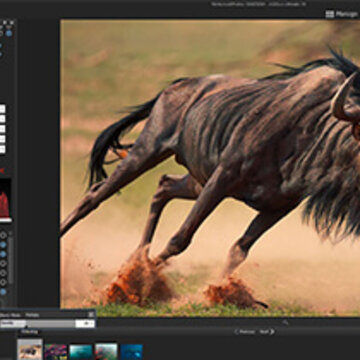Adjust the opacity slider in floating panel
This screenshot has width=360, height=360.
click(x=38, y=323)
